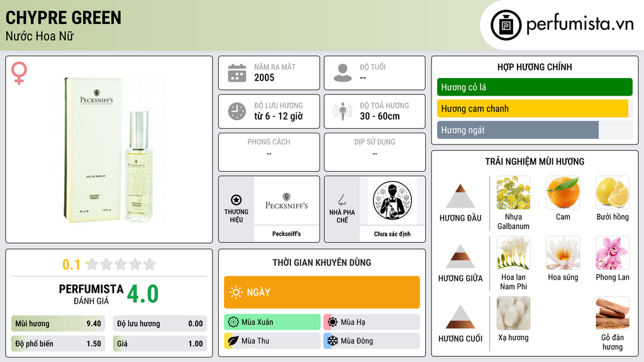644x362 pixels.
Task: Click the perfumer illustration under Nhà pha chế
Action: [392, 200]
